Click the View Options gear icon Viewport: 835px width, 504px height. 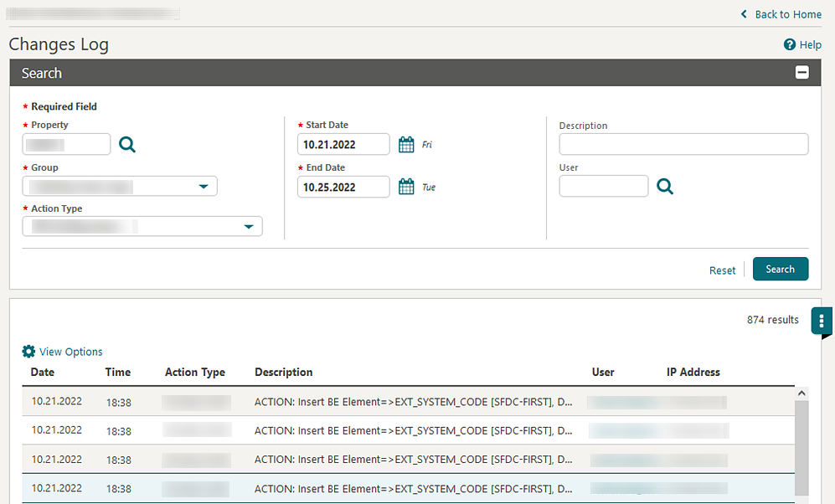(28, 352)
